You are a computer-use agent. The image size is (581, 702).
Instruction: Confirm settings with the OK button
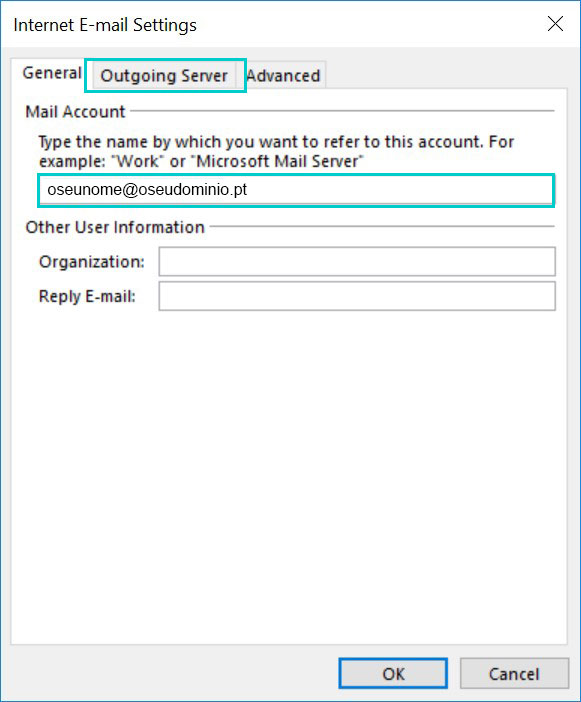coord(393,673)
